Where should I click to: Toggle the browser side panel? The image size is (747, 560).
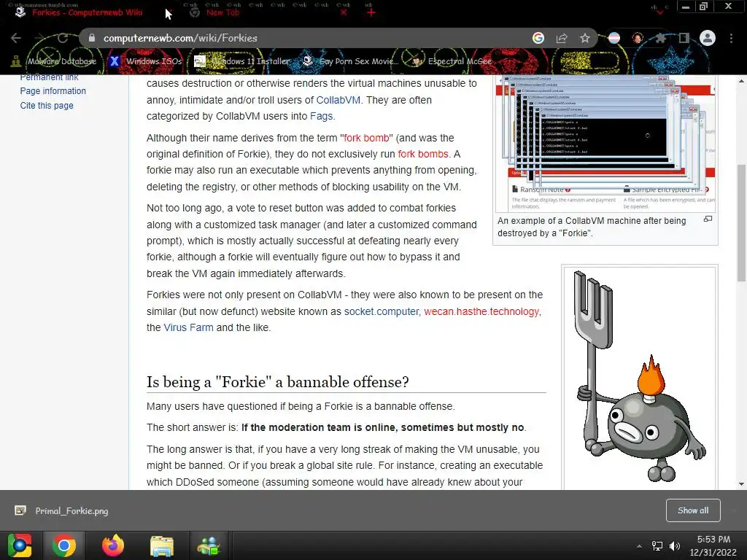[684, 38]
